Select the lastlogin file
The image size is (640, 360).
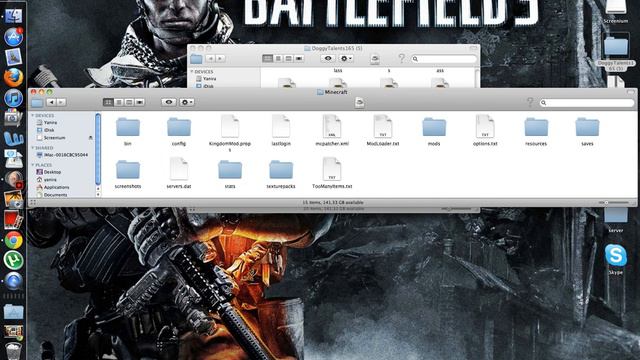(281, 127)
